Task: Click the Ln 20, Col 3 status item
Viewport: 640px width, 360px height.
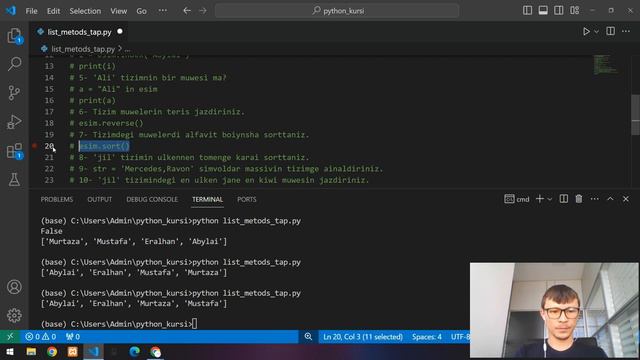Action: point(363,337)
